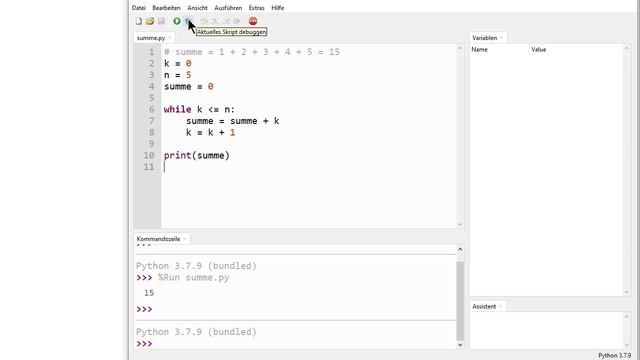Viewport: 640px width, 360px height.
Task: Open a file using the folder icon
Action: [150, 21]
